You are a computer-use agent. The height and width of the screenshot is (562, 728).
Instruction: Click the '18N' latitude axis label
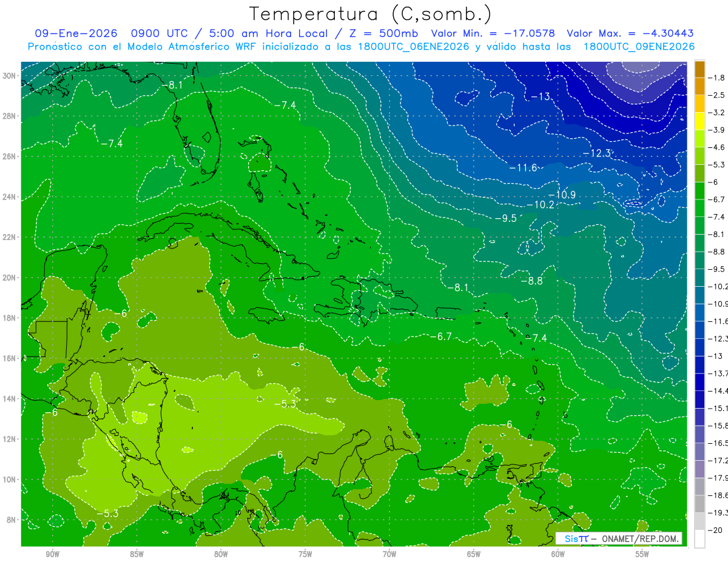(10, 318)
